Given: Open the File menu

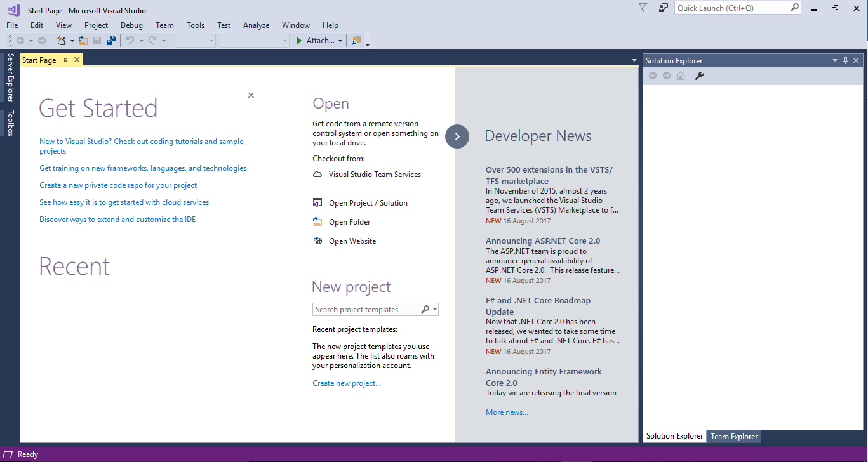Looking at the screenshot, I should pyautogui.click(x=12, y=25).
